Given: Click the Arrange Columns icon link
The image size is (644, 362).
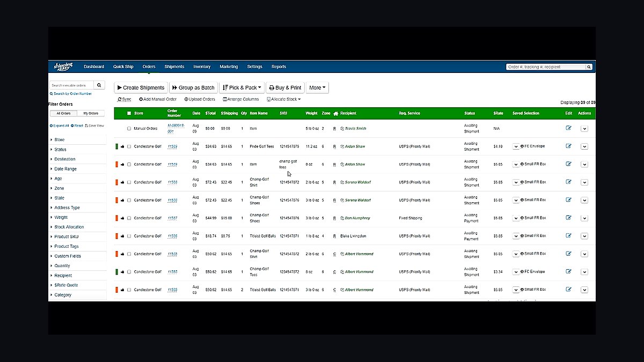Looking at the screenshot, I should [241, 99].
